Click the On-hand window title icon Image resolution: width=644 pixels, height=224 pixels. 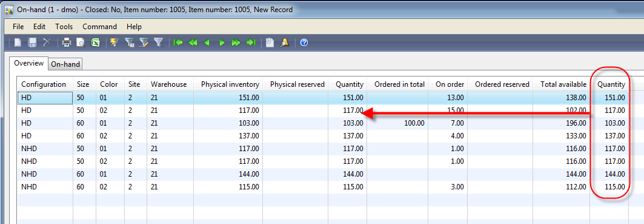8,9
